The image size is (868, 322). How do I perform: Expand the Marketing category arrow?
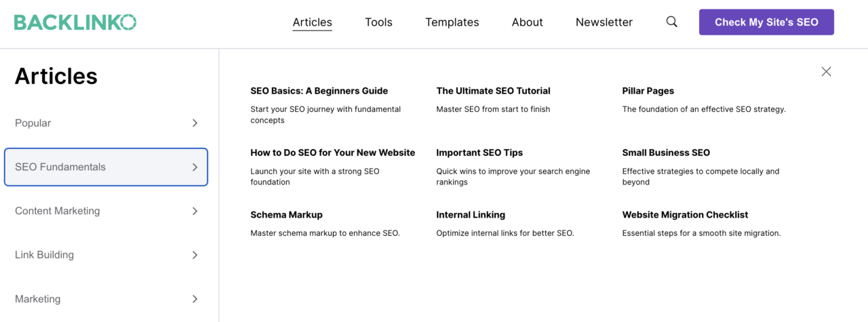[x=195, y=299]
